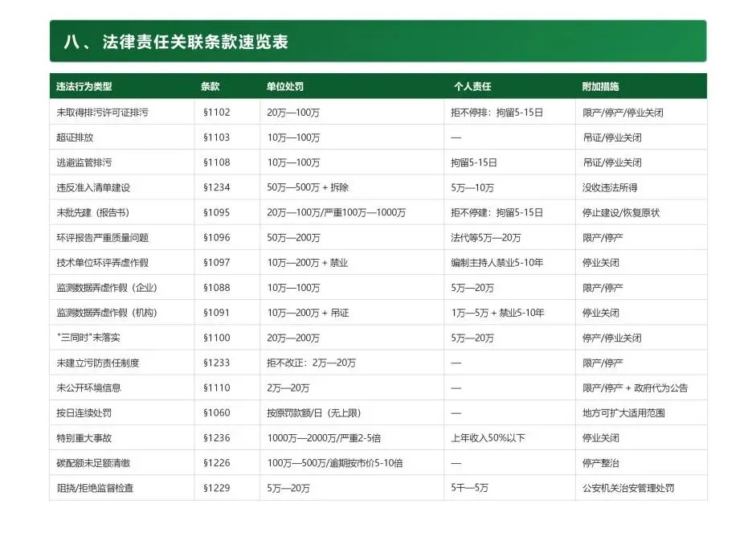Click the cell 限产/停产 + 政府代为公告
This screenshot has height=533, width=756.
tap(635, 388)
